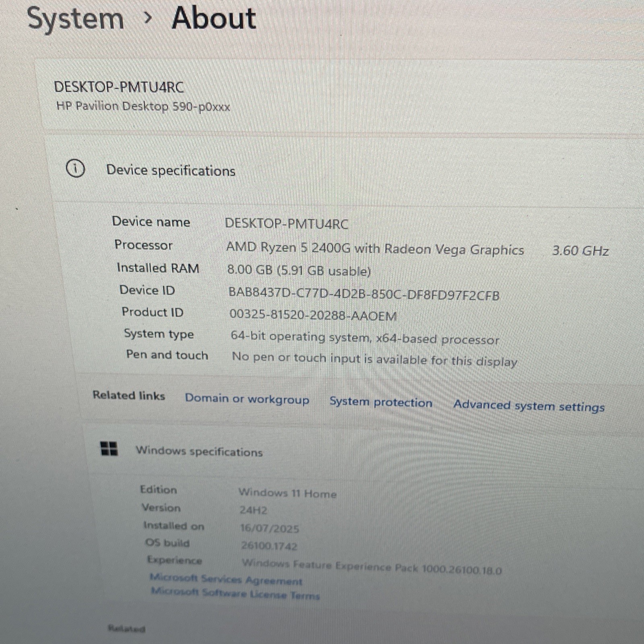The image size is (644, 644).
Task: Open Advanced system settings link
Action: pos(529,406)
